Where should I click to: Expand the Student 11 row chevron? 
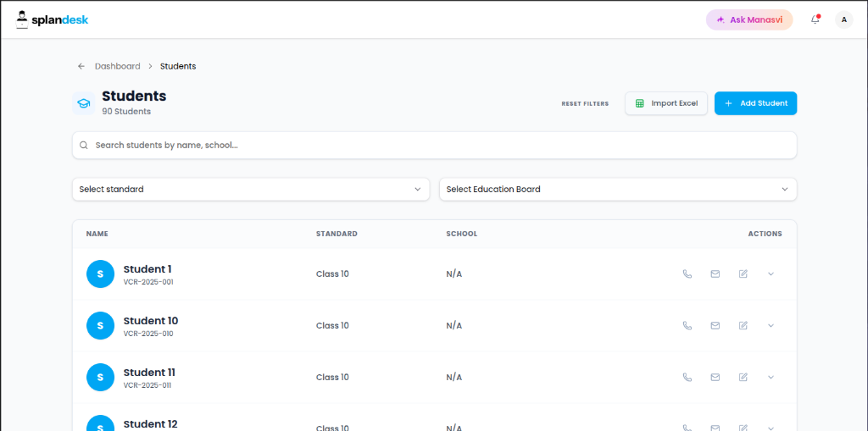pyautogui.click(x=771, y=378)
